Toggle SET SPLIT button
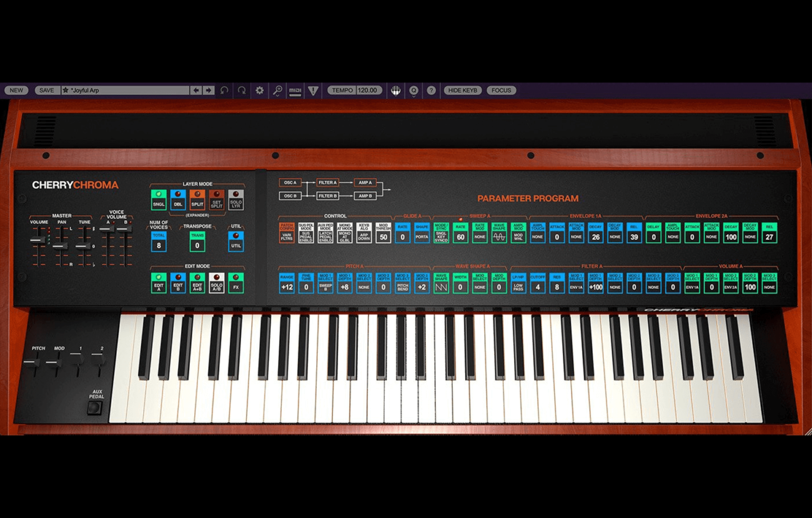This screenshot has height=518, width=812. click(x=217, y=200)
